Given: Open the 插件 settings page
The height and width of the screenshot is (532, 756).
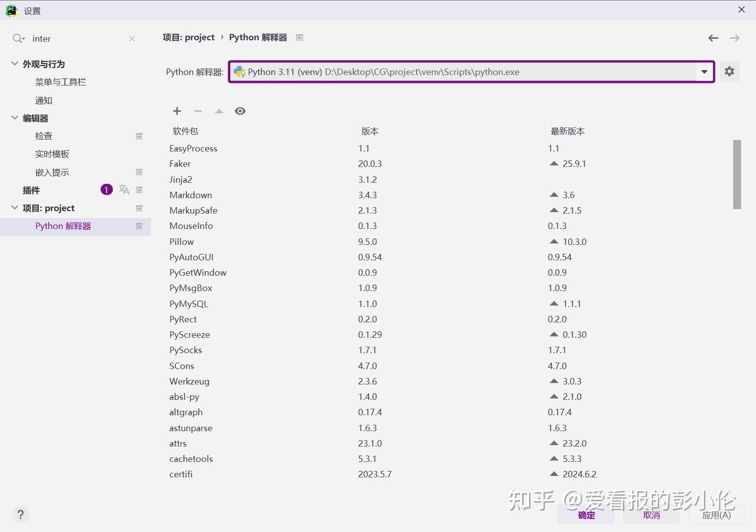Looking at the screenshot, I should [x=31, y=190].
